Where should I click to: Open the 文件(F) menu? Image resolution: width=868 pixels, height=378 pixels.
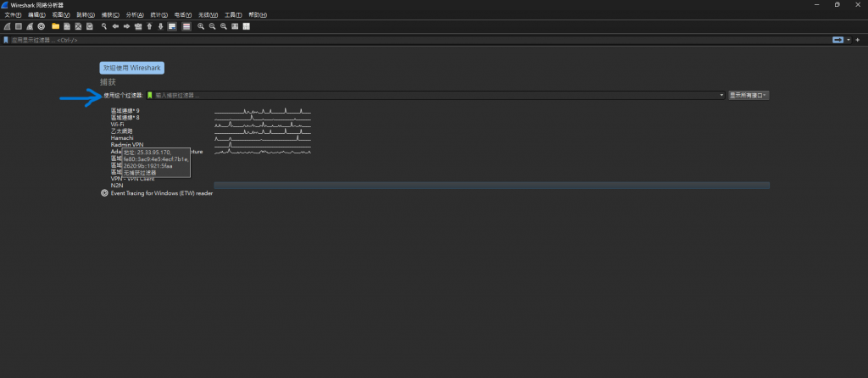coord(13,14)
